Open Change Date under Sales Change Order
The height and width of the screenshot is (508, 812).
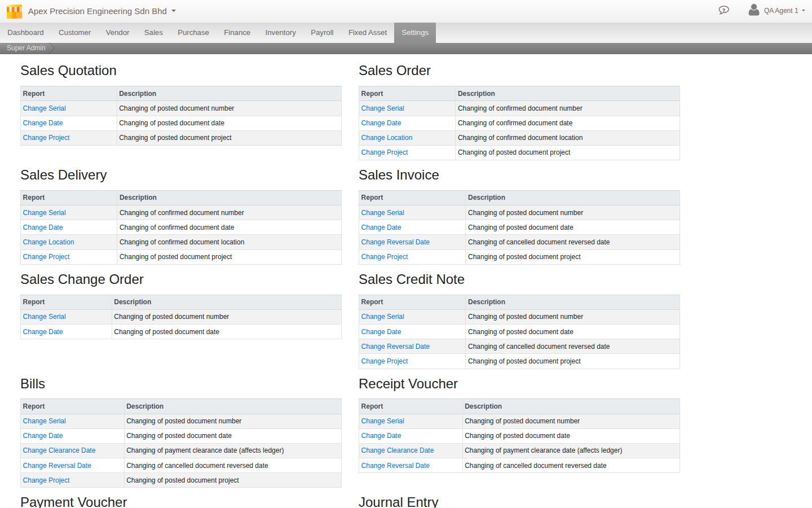tap(43, 332)
